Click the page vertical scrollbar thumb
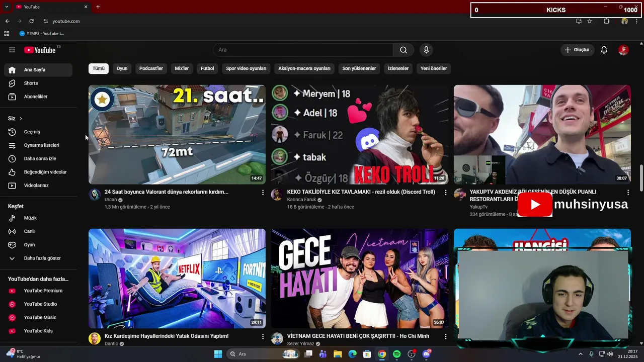Viewport: 644px width, 362px height. (x=641, y=178)
